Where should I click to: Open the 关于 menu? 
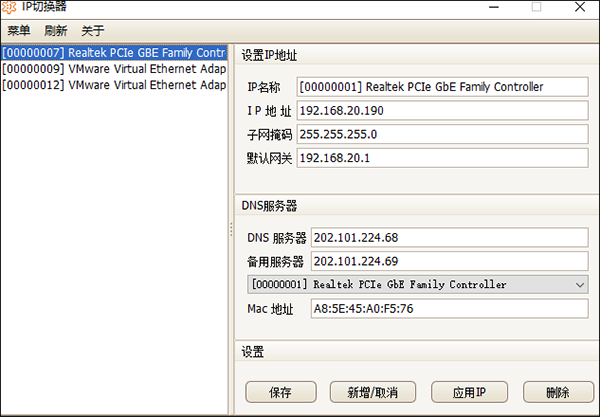92,31
